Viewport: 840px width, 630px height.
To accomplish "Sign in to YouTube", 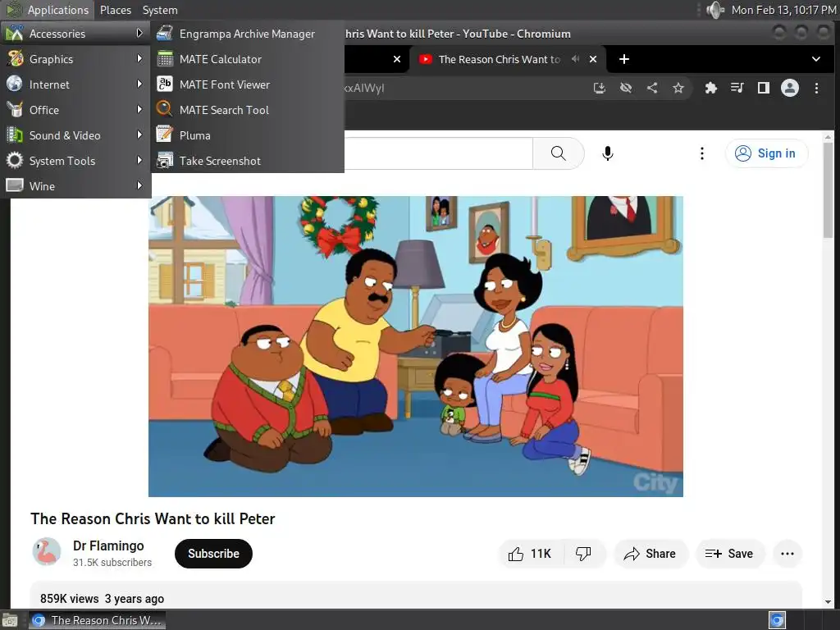I will (766, 153).
